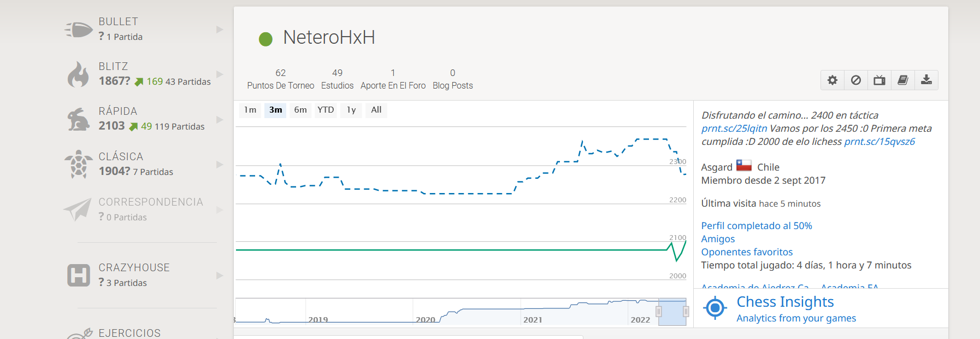Expand the Blitz row arrow

pos(220,74)
